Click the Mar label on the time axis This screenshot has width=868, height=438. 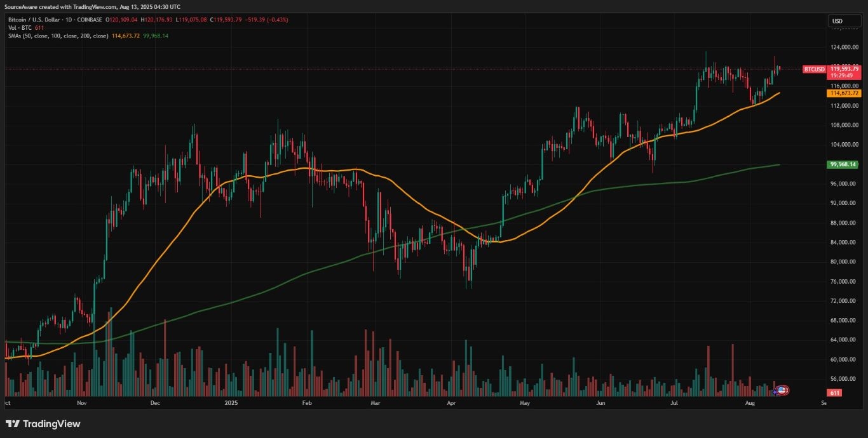point(376,402)
